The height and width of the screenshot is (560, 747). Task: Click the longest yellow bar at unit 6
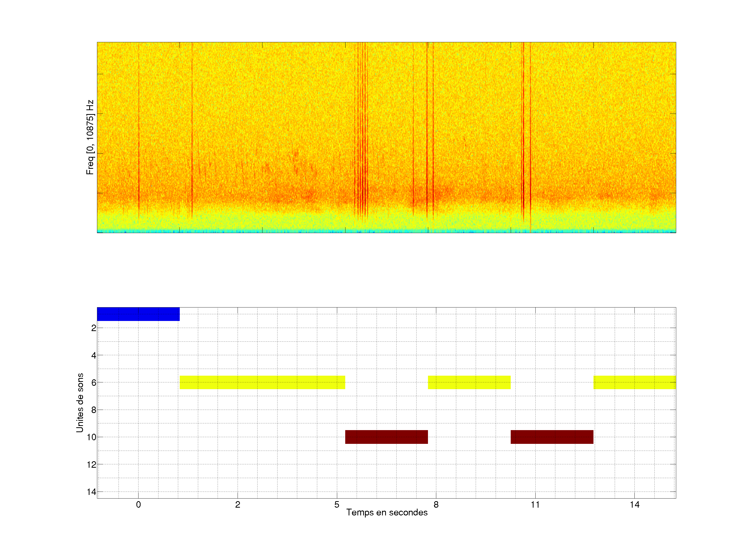[x=262, y=382]
